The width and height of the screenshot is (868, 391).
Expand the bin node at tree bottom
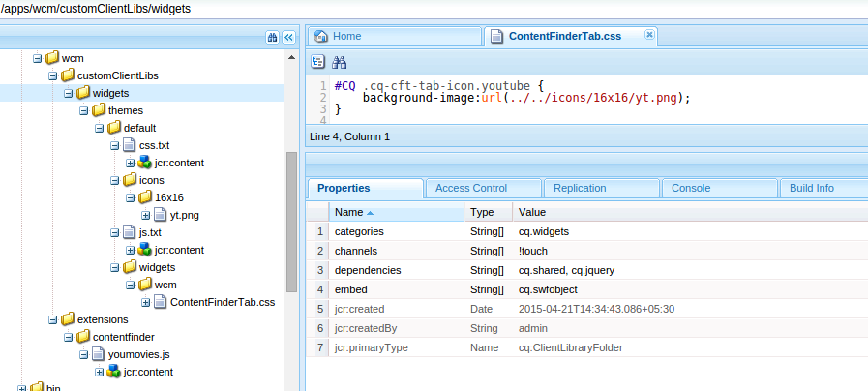22,388
